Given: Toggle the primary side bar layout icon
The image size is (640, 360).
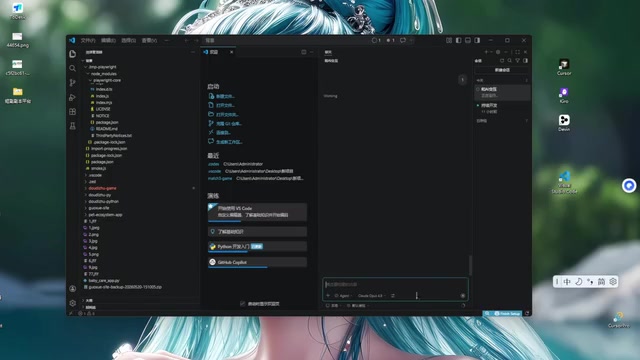Looking at the screenshot, I should coord(459,40).
